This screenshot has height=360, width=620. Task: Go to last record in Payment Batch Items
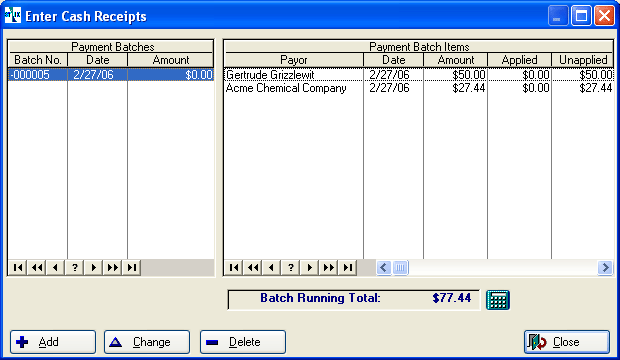(348, 268)
